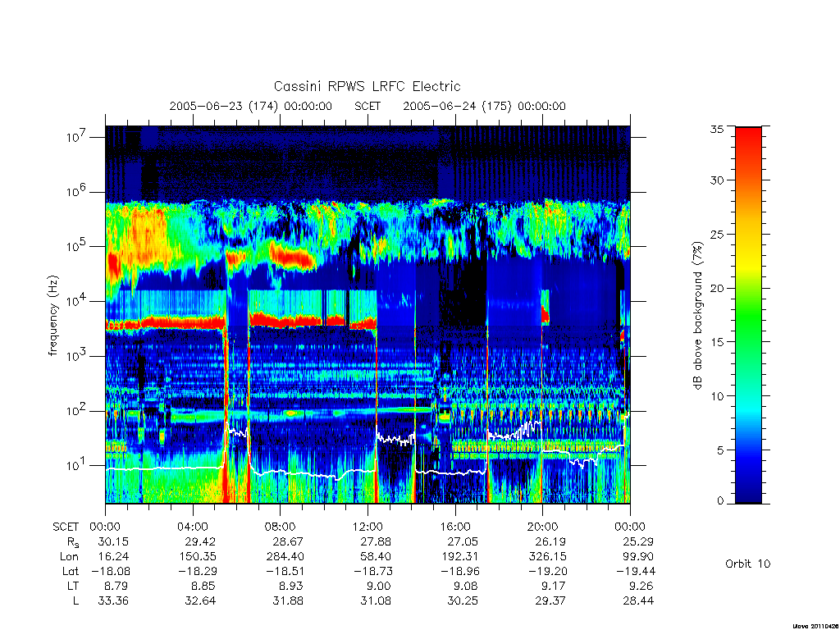
Task: Click the L value "33.36"
Action: [113, 601]
